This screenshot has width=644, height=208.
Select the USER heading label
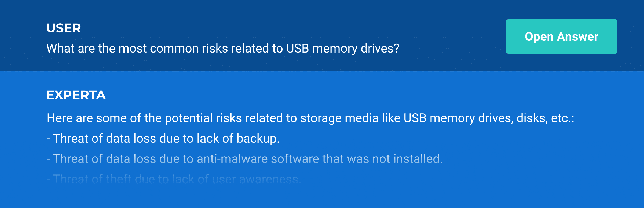[64, 28]
